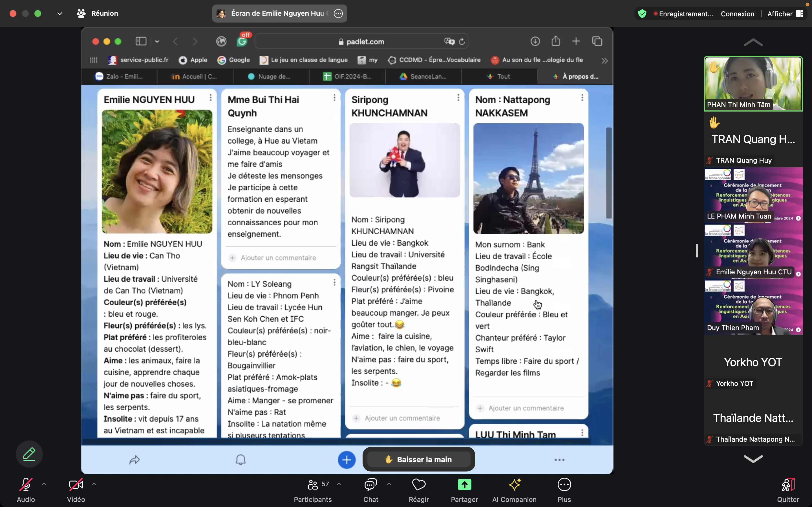The height and width of the screenshot is (507, 812).
Task: Open the Chat panel
Action: tap(370, 485)
